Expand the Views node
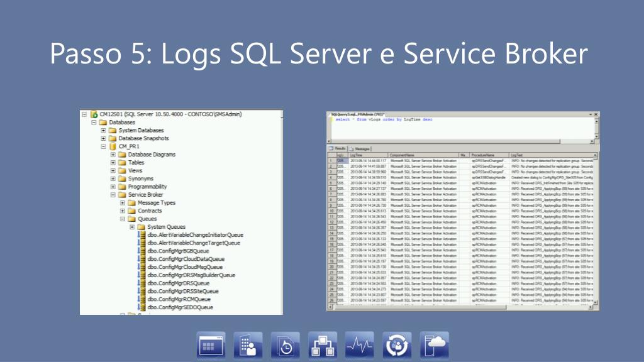The image size is (644, 362). tap(113, 170)
